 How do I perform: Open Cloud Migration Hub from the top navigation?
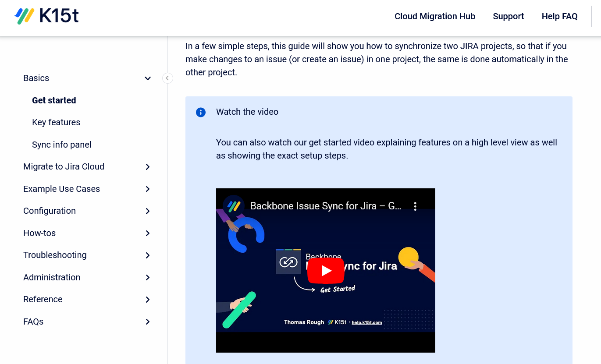pyautogui.click(x=434, y=16)
